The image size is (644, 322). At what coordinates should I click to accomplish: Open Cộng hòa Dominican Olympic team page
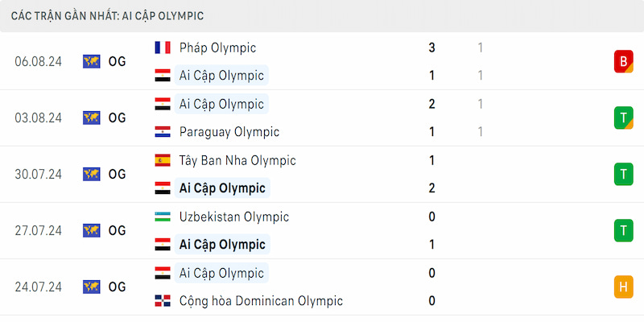[261, 301]
